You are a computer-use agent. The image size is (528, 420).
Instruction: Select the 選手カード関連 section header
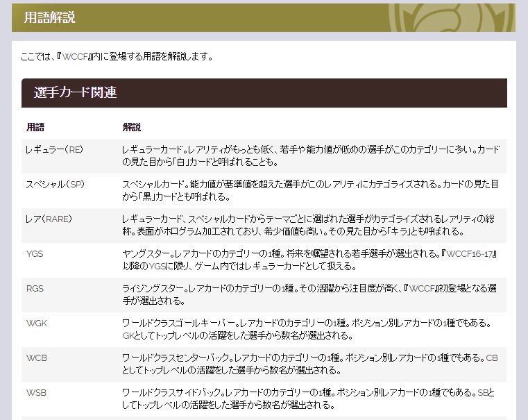coord(264,92)
